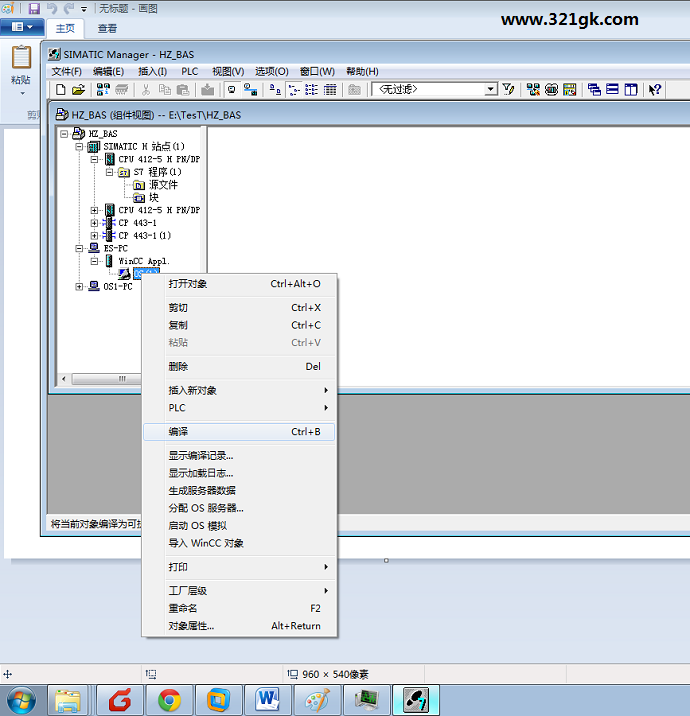Screen dimensions: 690x716
Task: Click the context Help arrow icon
Action: tap(655, 90)
